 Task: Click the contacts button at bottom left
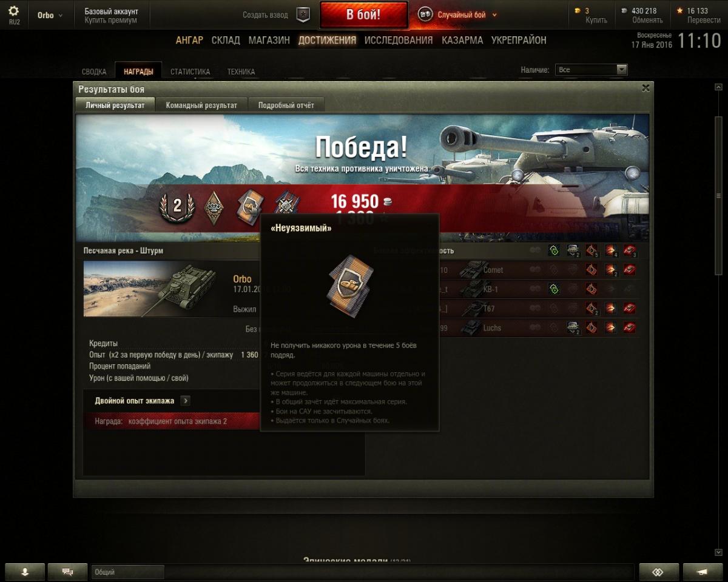tap(25, 572)
